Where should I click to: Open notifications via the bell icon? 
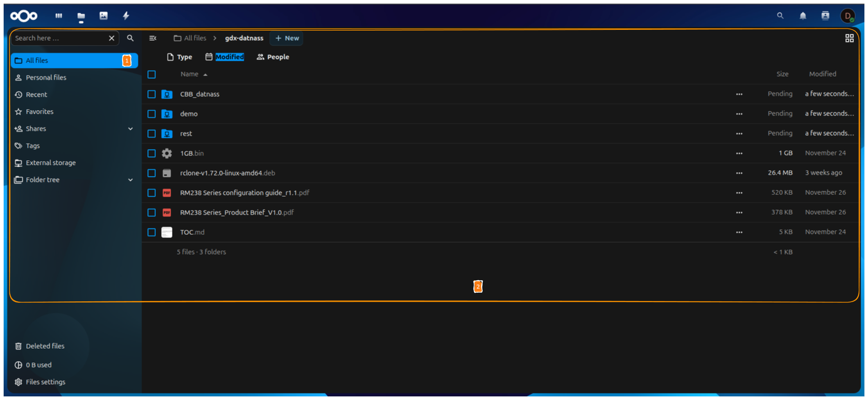tap(802, 16)
